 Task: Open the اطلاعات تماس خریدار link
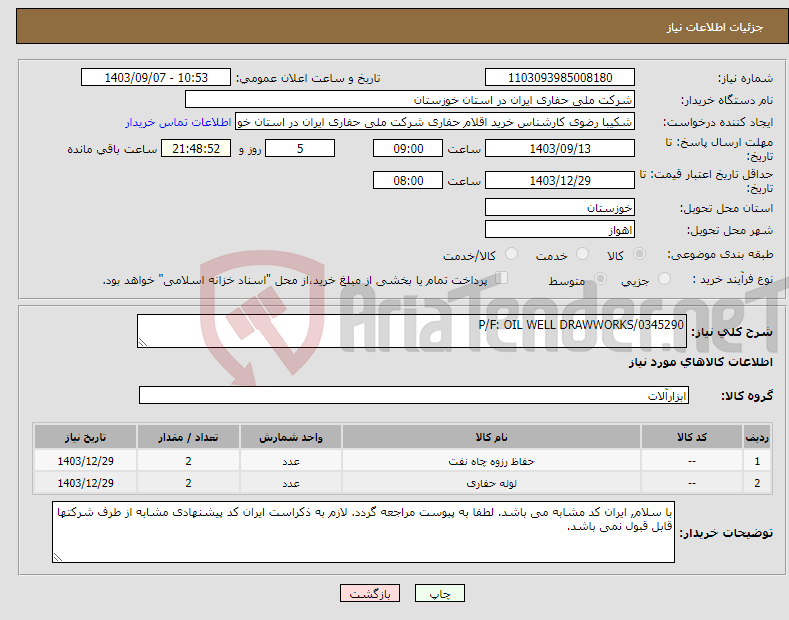(x=178, y=122)
